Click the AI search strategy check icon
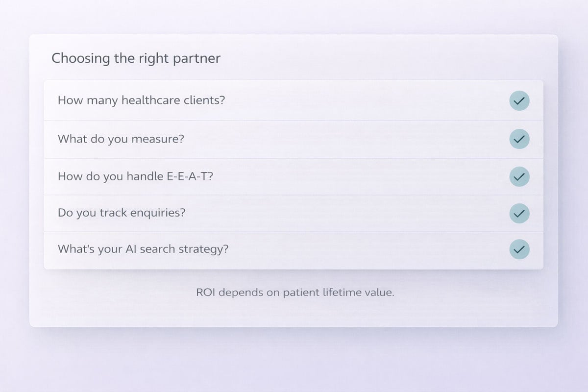588x392 pixels. point(519,249)
